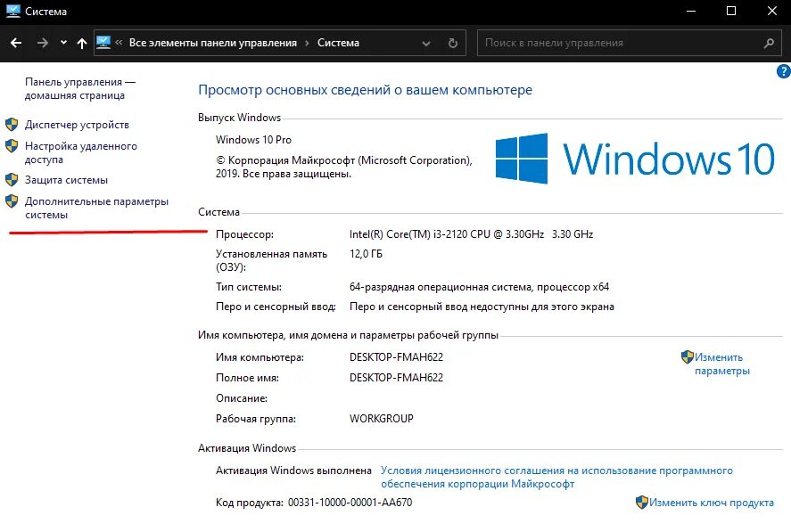The width and height of the screenshot is (791, 532).
Task: Minimize the Система window
Action: [x=691, y=11]
